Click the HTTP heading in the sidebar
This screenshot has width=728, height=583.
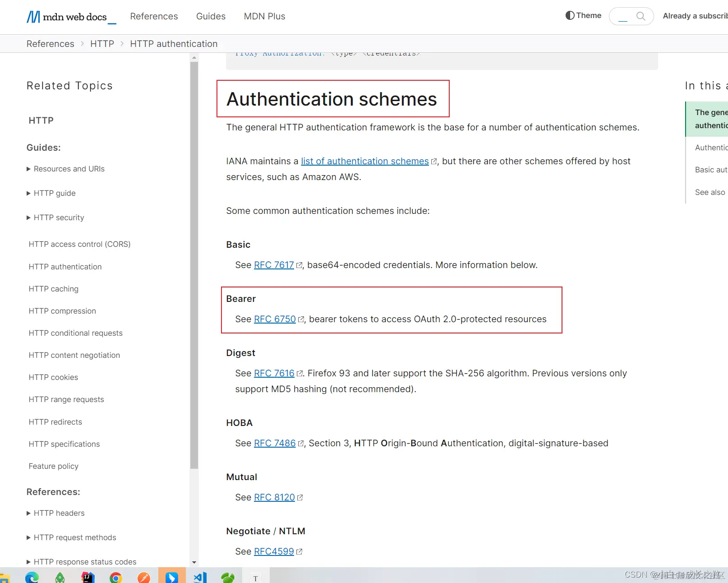[41, 120]
